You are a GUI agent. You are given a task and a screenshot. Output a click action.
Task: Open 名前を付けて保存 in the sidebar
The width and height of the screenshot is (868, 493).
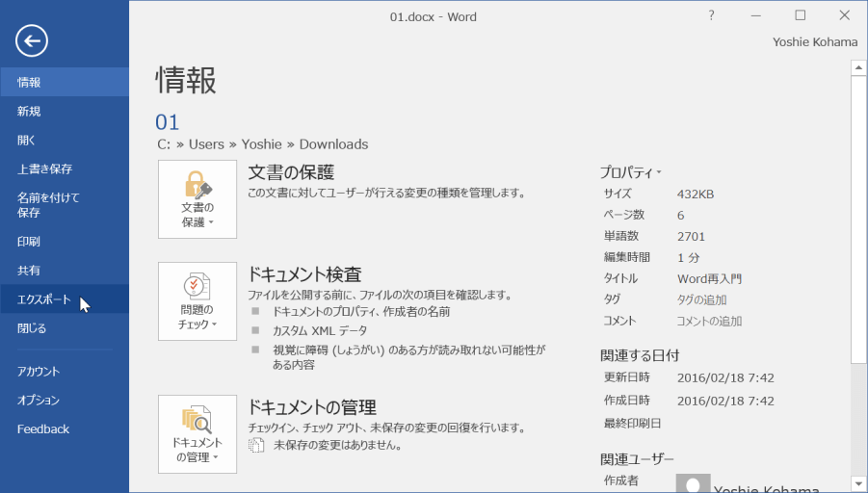point(65,205)
